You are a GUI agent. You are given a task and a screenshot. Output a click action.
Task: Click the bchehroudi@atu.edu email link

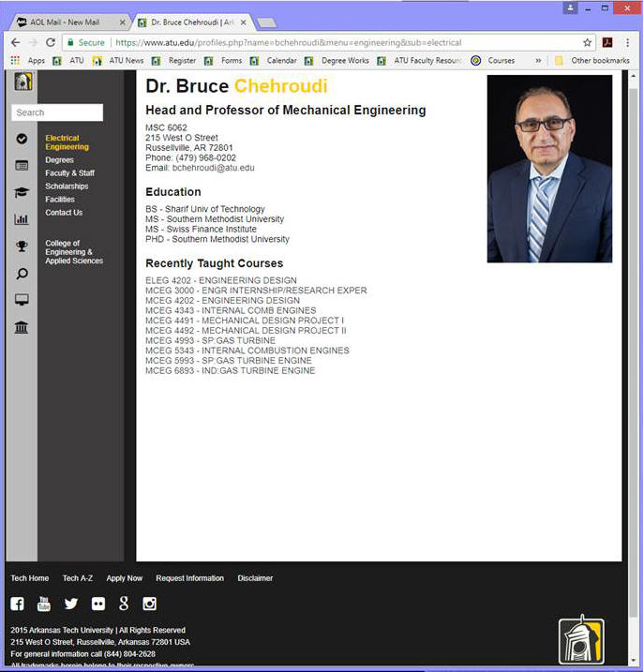(213, 168)
